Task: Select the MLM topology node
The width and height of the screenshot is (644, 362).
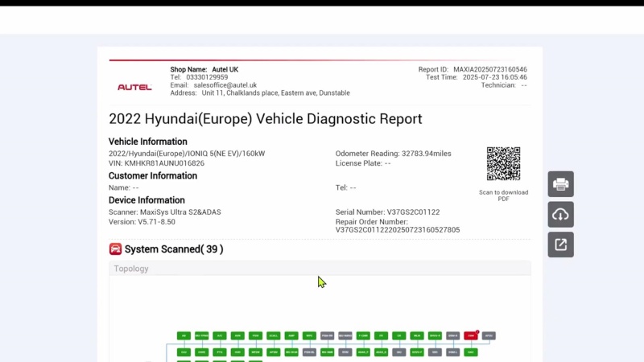Action: [417, 335]
